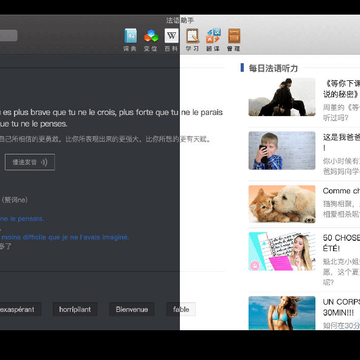Open the blonde woman with notes thumbnail
360x360 pixels.
coord(282,251)
